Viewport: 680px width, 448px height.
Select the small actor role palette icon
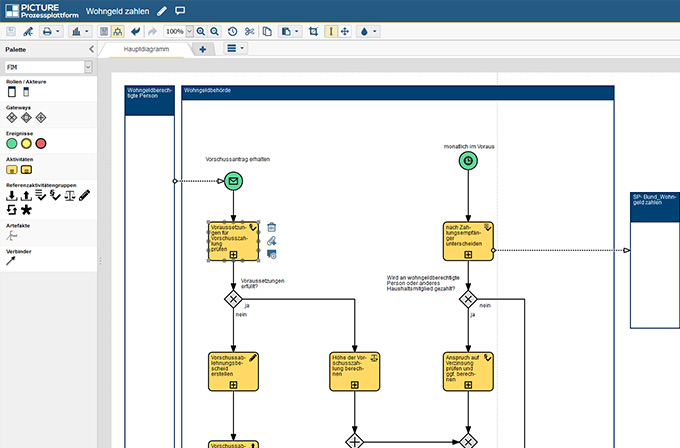coord(26,92)
